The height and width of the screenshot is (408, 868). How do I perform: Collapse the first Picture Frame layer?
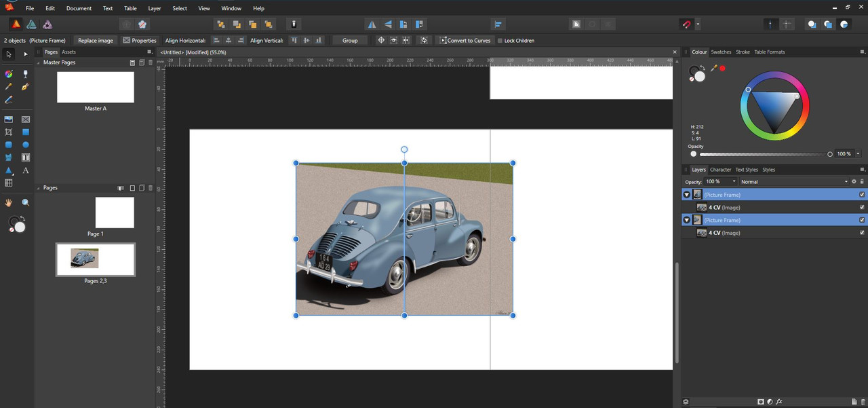[686, 195]
